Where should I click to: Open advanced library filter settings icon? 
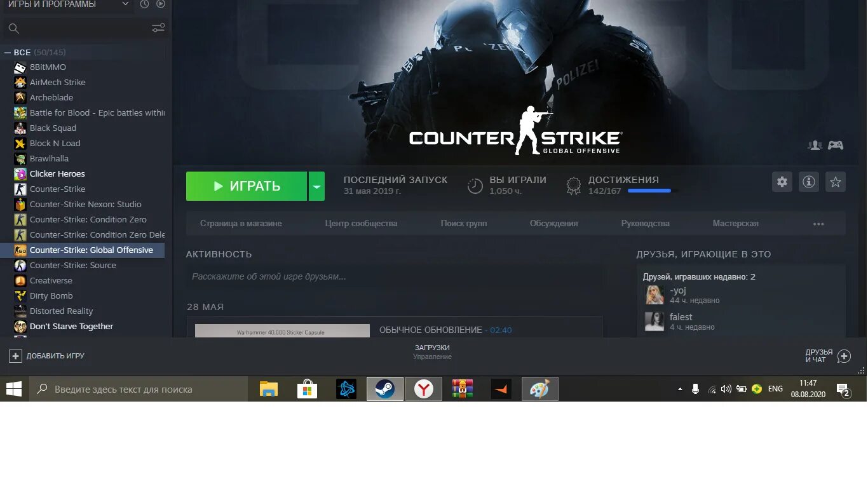[158, 28]
